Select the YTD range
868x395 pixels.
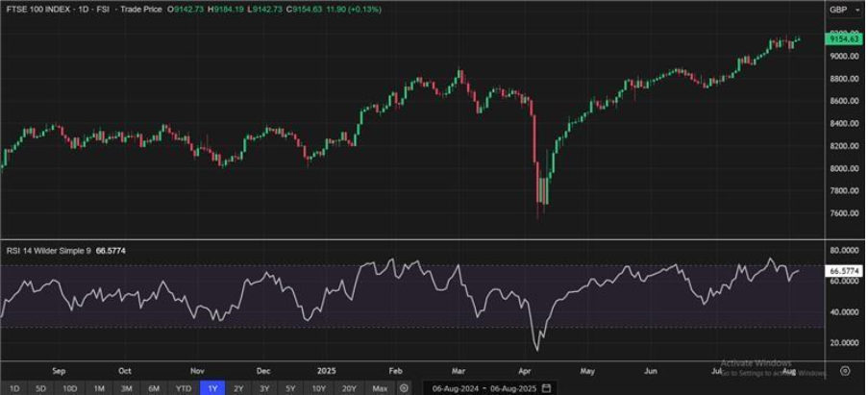click(184, 388)
